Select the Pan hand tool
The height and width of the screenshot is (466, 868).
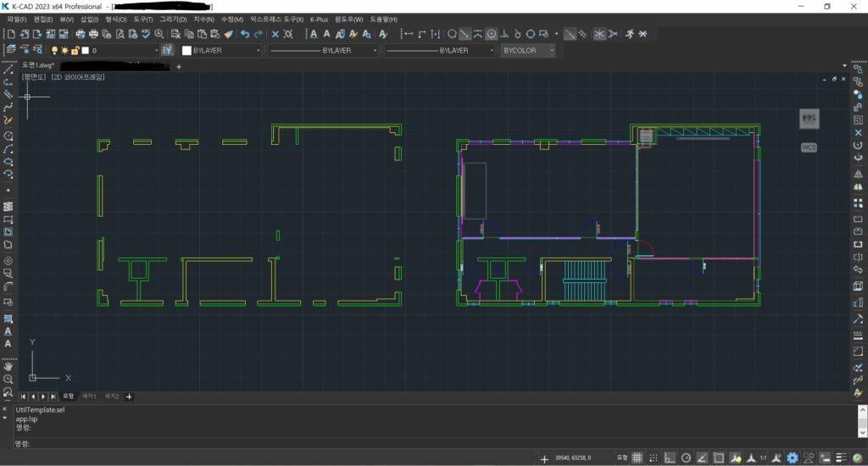pos(8,366)
